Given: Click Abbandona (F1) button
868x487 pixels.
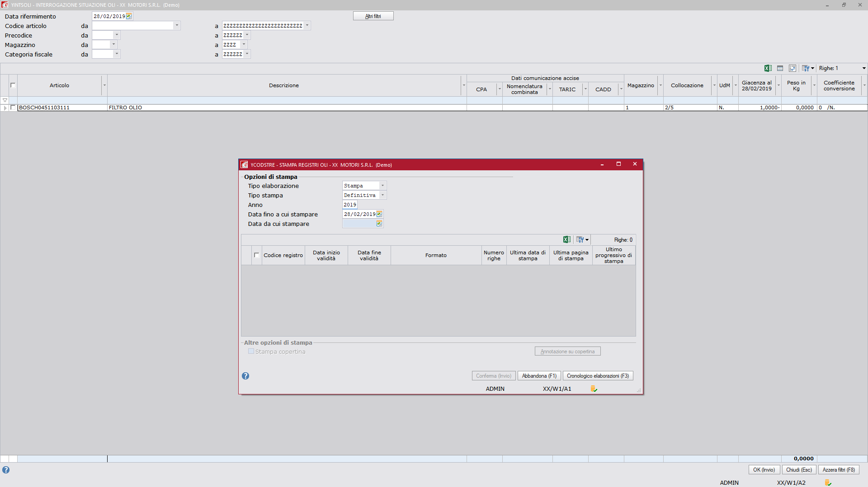Looking at the screenshot, I should pos(539,376).
